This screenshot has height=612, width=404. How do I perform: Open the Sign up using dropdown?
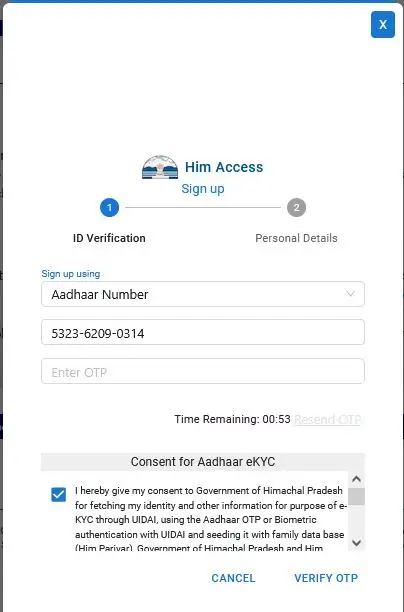point(203,294)
